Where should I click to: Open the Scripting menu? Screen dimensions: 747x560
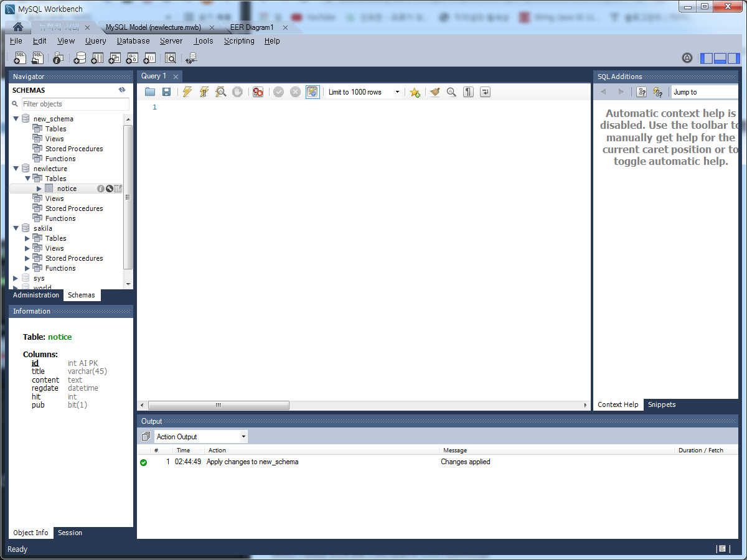[x=239, y=41]
